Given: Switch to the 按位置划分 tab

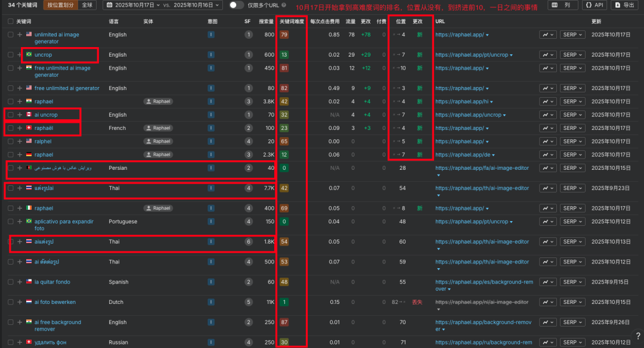Looking at the screenshot, I should pos(60,5).
